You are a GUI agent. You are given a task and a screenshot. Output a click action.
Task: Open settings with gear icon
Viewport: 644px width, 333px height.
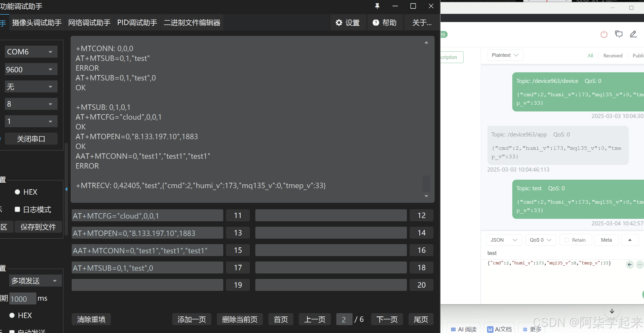click(x=348, y=23)
